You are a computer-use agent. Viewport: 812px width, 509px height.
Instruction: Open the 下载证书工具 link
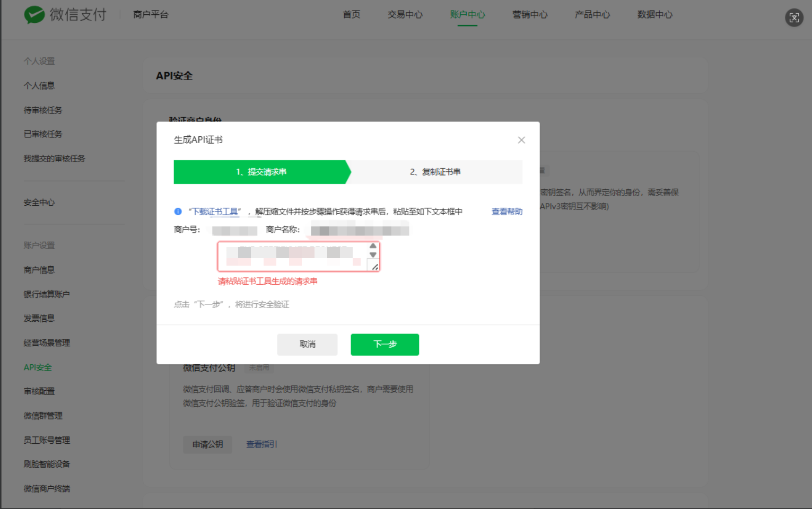click(215, 212)
